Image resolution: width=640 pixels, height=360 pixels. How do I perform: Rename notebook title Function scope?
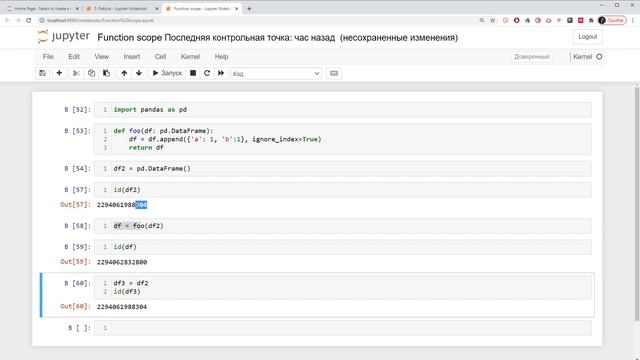click(129, 38)
